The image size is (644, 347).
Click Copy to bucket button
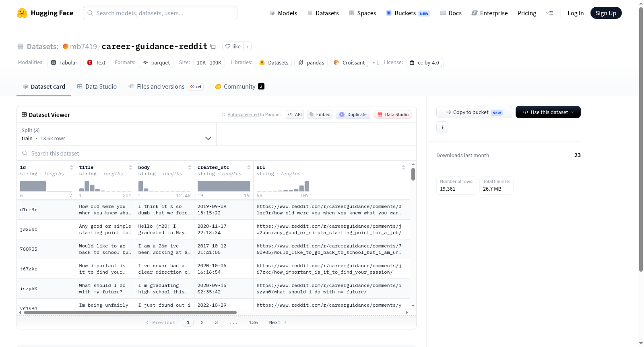click(x=474, y=112)
